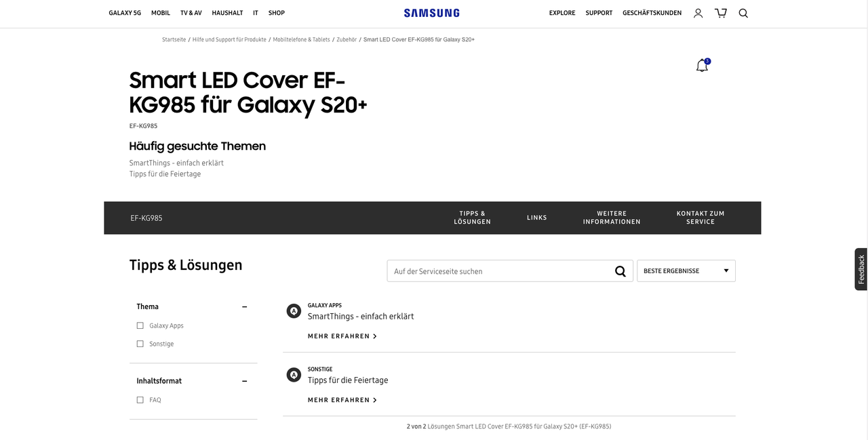Click the 'A' icon beside SmartThings article

(294, 311)
